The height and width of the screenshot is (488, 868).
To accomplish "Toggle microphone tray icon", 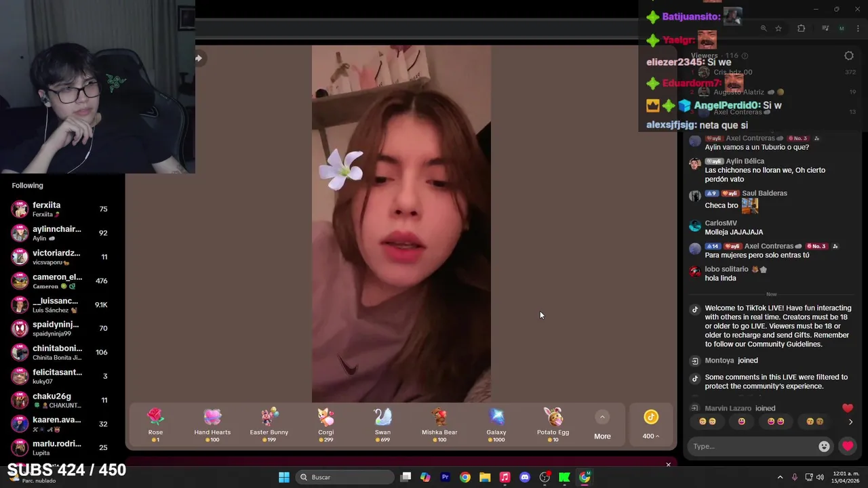I will click(x=794, y=477).
